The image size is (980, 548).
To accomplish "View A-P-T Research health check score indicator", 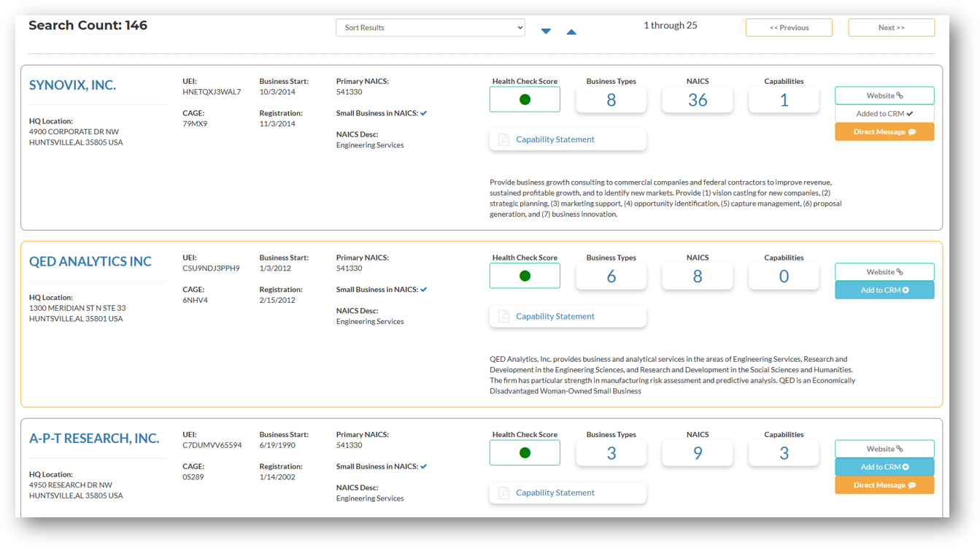I will (525, 453).
